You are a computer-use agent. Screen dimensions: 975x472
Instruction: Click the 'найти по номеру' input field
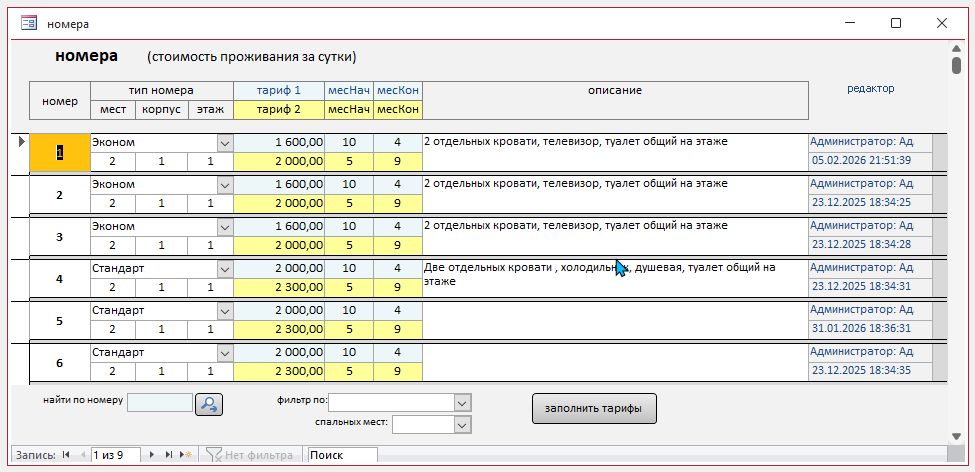(159, 403)
